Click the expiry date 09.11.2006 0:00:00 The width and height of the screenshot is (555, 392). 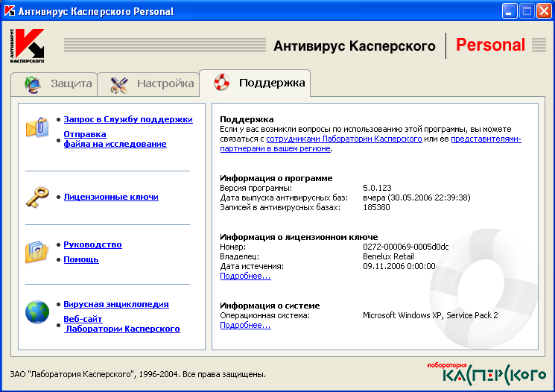pos(399,266)
